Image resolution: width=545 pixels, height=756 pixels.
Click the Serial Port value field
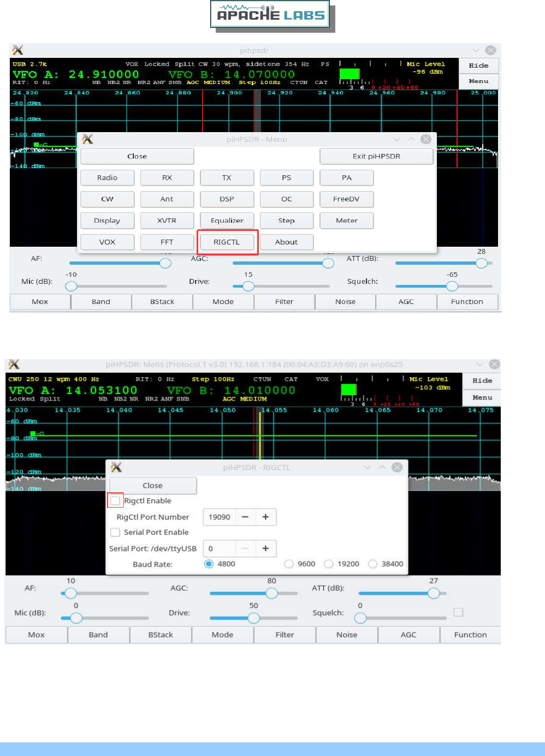pos(220,549)
